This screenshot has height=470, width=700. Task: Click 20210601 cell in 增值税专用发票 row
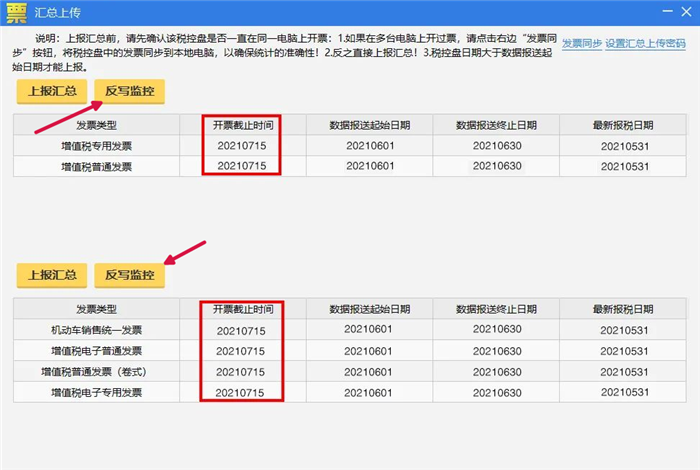(x=370, y=146)
